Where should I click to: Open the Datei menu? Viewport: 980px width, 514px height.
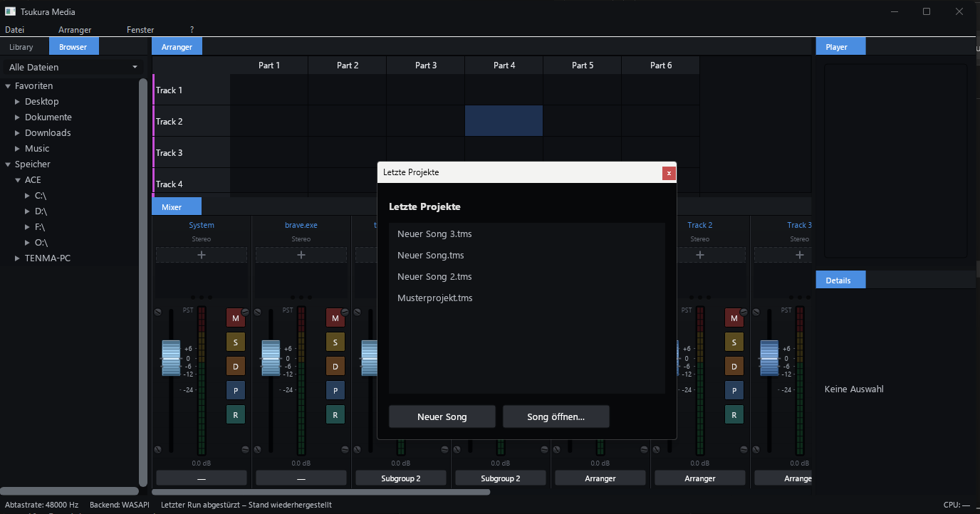pos(14,30)
